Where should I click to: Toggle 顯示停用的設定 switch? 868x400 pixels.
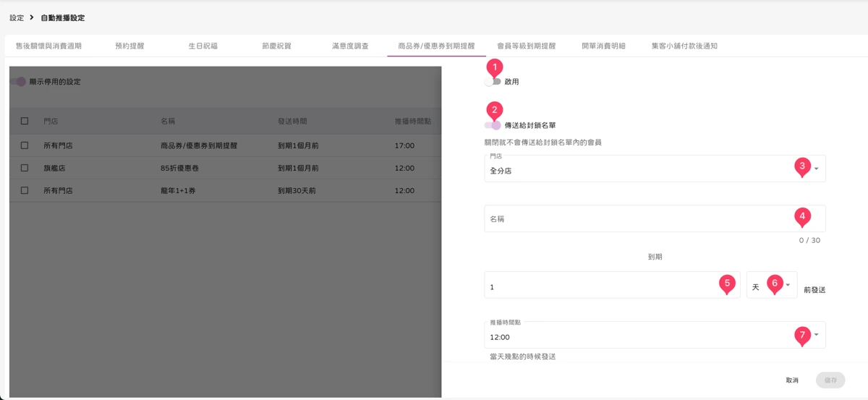[18, 82]
